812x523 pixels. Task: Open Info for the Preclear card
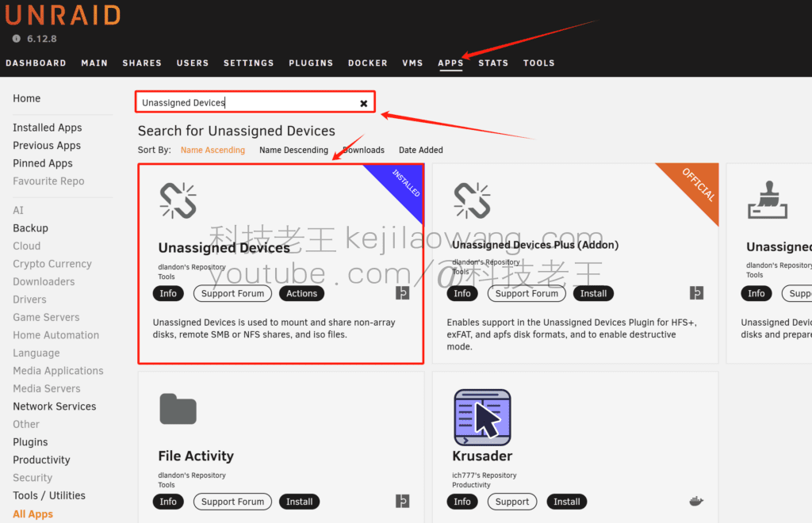click(756, 293)
